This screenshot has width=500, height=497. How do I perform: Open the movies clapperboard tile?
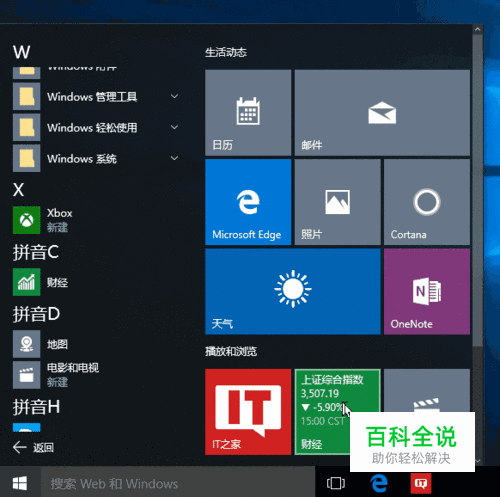pyautogui.click(x=427, y=391)
